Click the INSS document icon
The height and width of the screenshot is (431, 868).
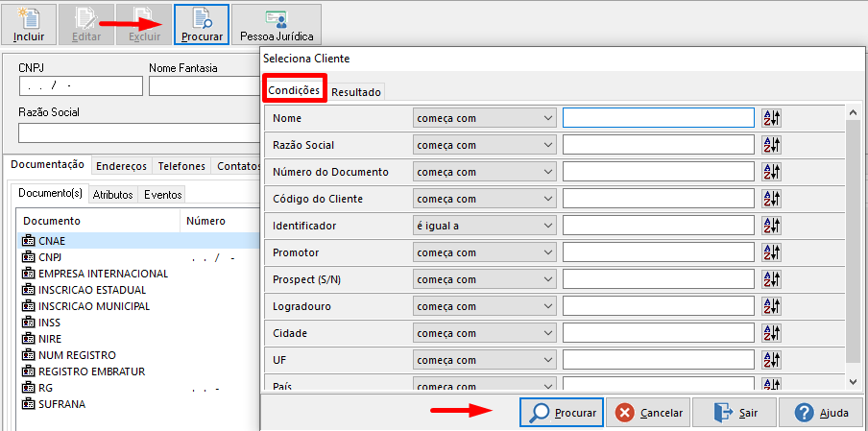pyautogui.click(x=28, y=322)
